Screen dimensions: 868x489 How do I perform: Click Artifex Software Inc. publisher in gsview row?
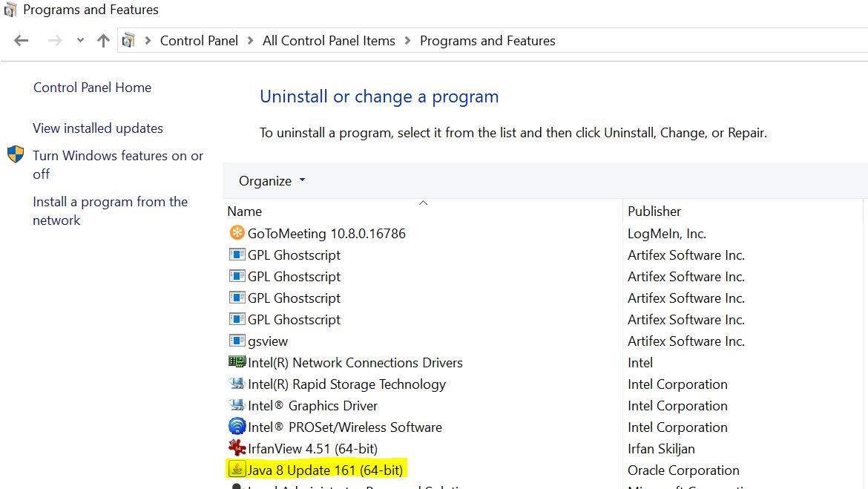(686, 341)
